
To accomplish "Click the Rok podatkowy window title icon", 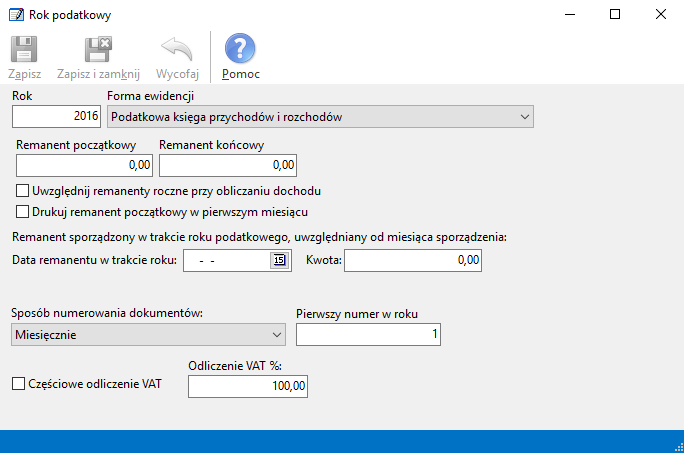I will click(x=16, y=15).
